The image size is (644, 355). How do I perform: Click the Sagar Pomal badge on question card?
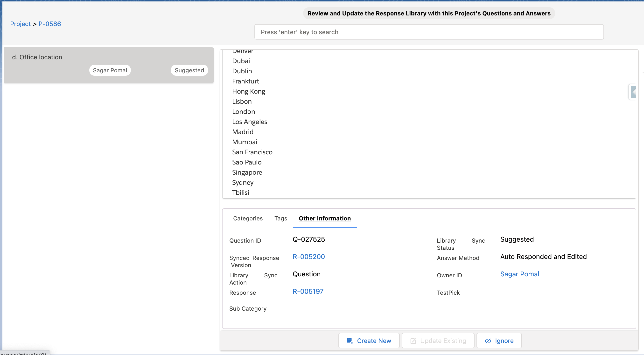tap(110, 70)
